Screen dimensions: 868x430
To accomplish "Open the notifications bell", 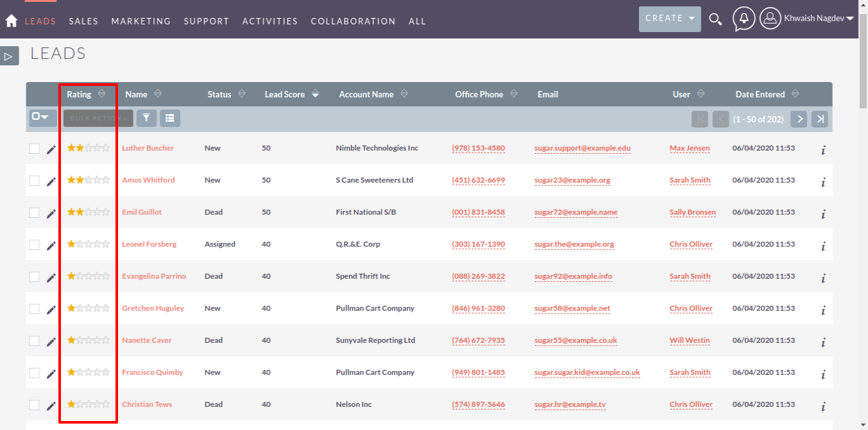I will (743, 19).
